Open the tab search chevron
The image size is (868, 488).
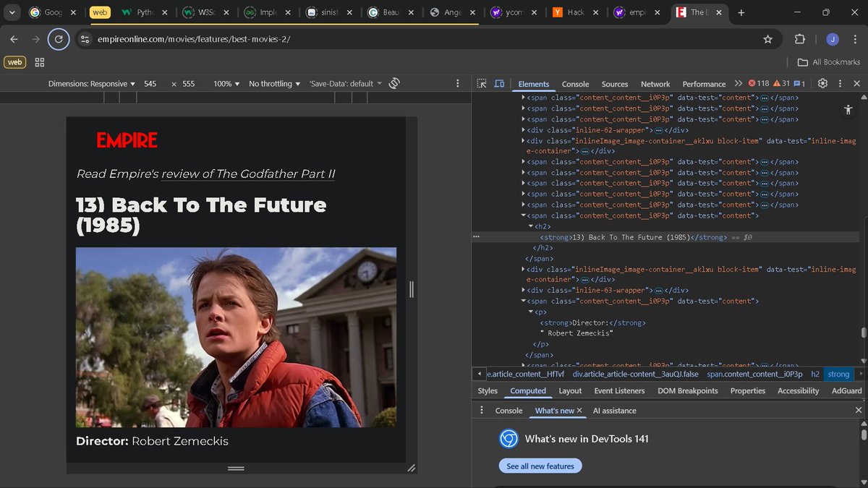click(14, 12)
